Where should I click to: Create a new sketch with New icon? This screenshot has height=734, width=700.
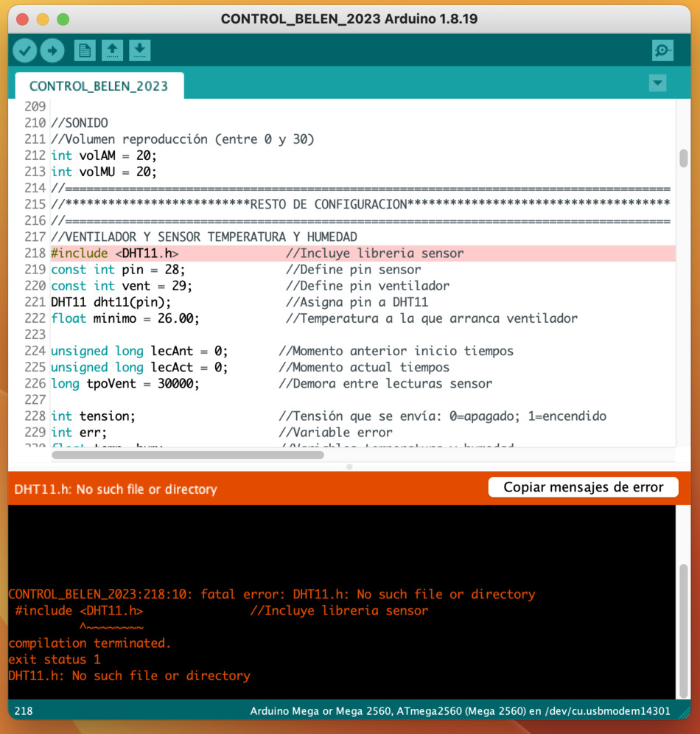[x=85, y=51]
